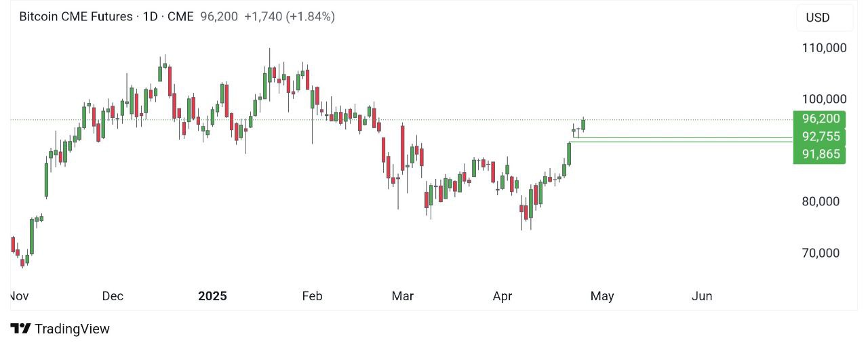Click the last price 96,200 in the header
This screenshot has height=347, width=868.
(219, 16)
